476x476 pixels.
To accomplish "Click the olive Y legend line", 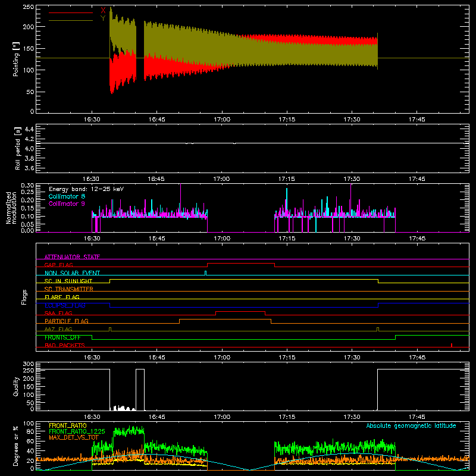I will (70, 20).
